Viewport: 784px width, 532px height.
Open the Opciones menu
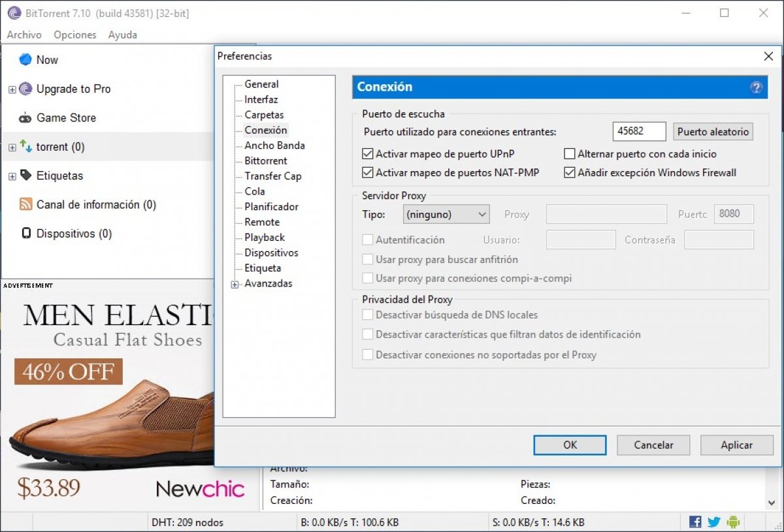click(75, 35)
